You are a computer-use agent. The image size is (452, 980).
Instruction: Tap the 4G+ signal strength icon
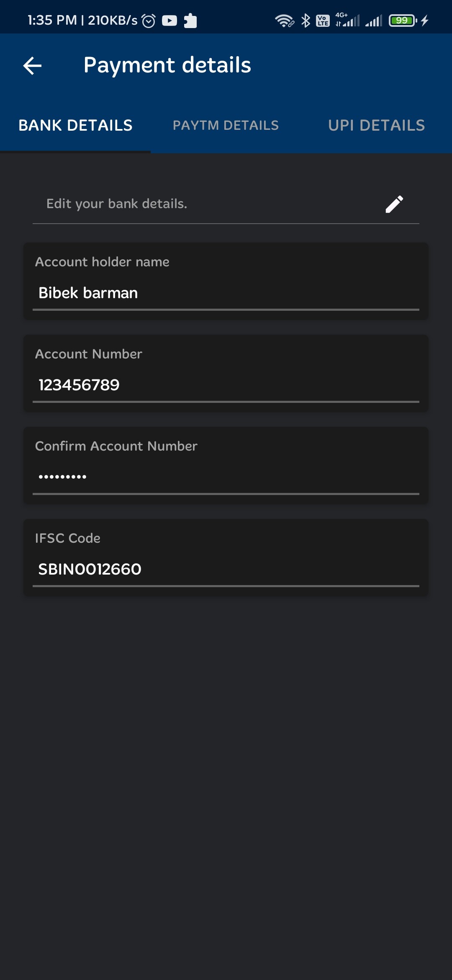pos(347,20)
